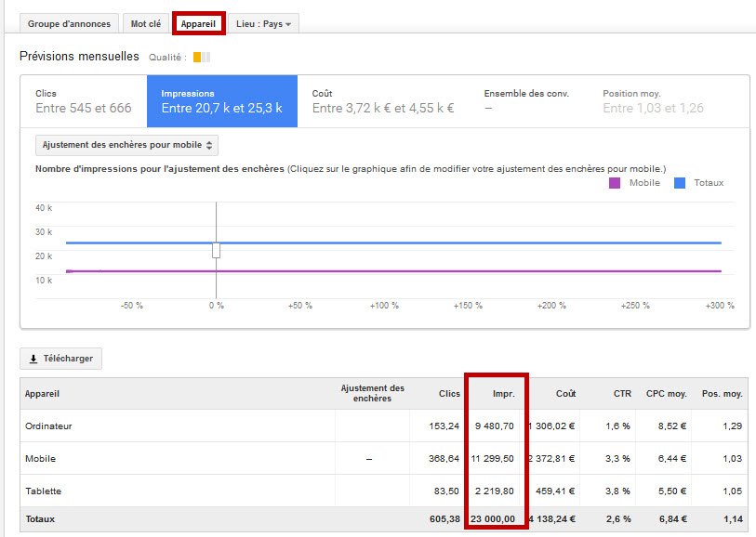756x537 pixels.
Task: Click the 23 000,00 total impressions value
Action: (x=493, y=519)
